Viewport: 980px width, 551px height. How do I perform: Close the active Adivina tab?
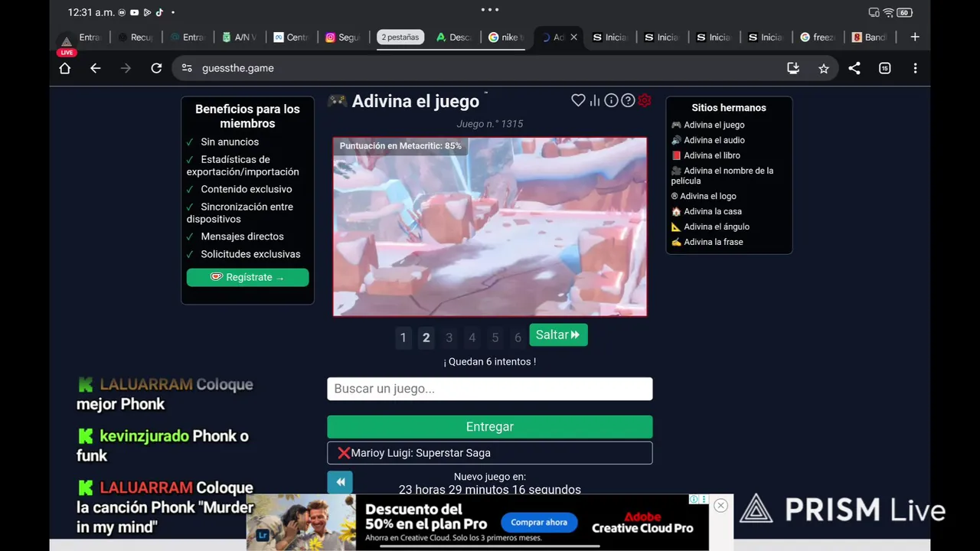(573, 37)
